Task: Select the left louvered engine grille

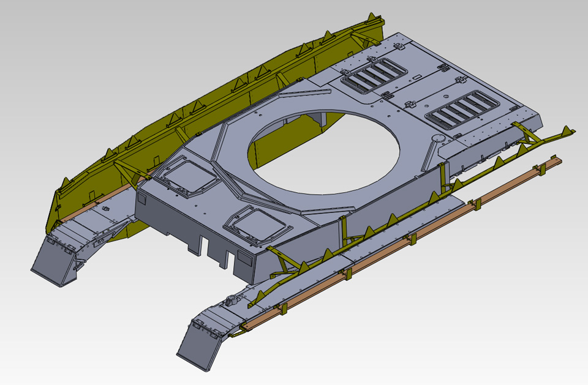Action: point(375,76)
